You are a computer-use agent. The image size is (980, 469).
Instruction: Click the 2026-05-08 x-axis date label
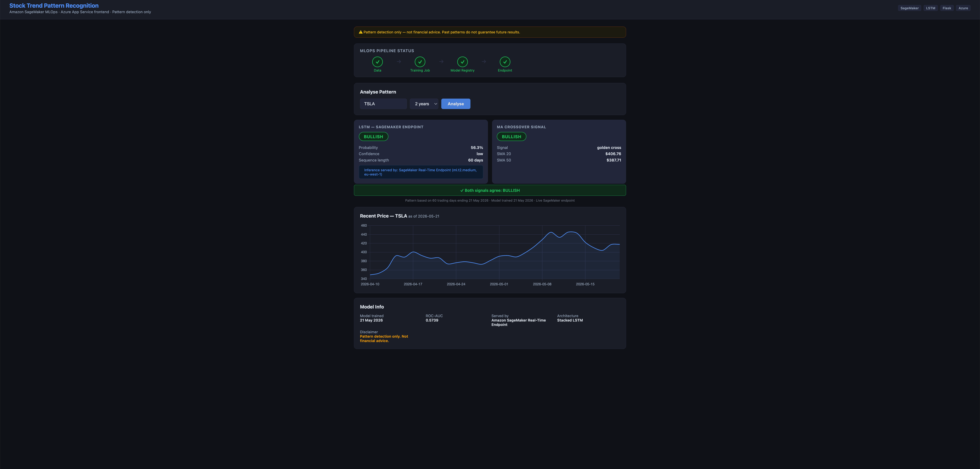coord(542,284)
